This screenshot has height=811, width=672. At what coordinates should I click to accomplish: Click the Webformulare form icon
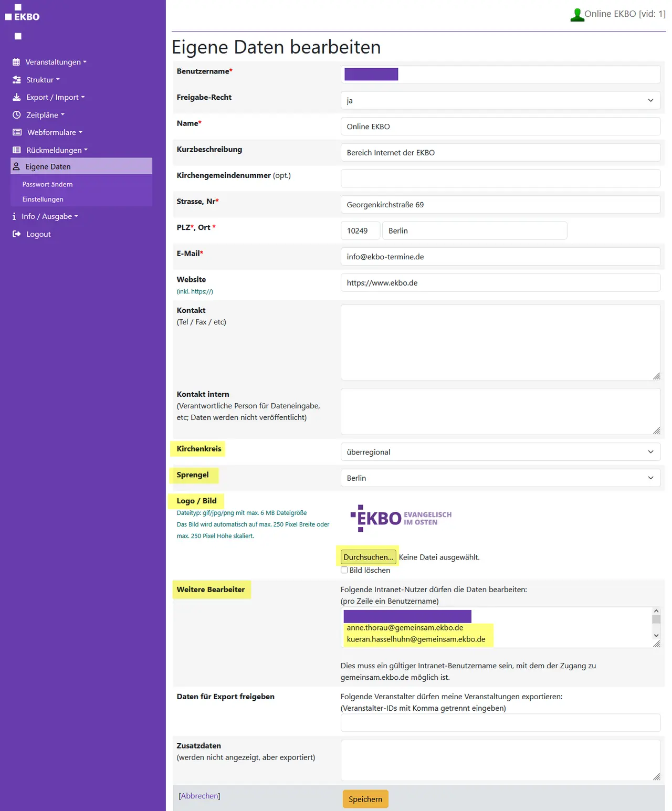tap(17, 132)
